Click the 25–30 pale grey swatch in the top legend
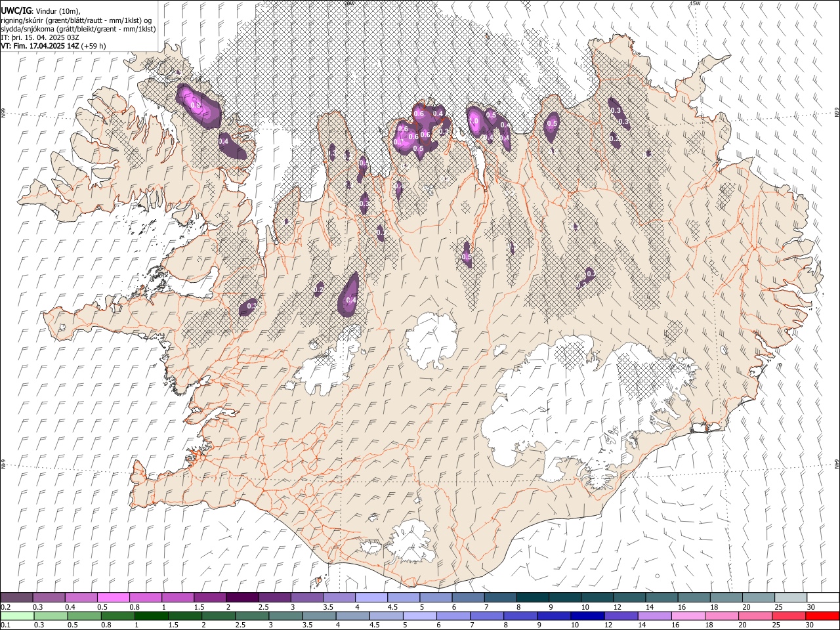This screenshot has width=840, height=630. tap(789, 597)
